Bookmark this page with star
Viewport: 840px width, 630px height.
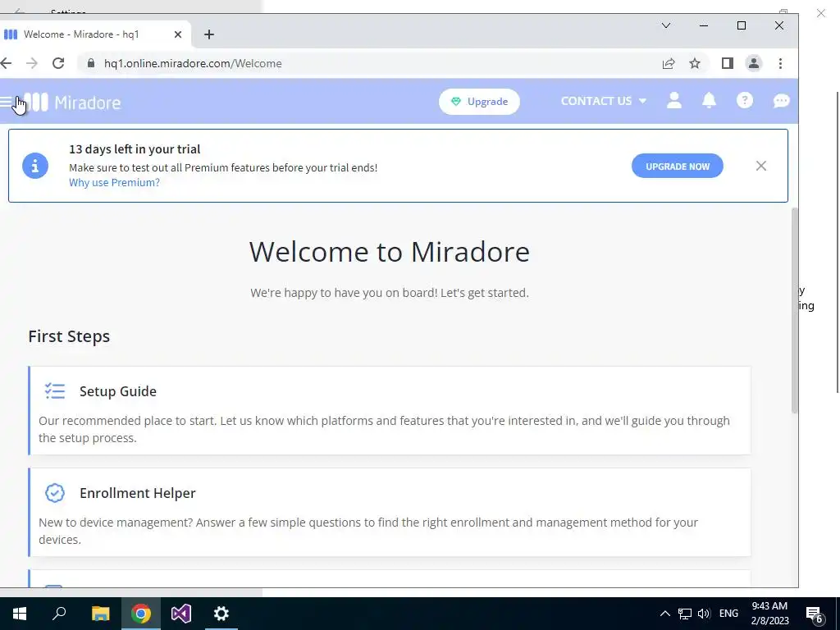[695, 63]
